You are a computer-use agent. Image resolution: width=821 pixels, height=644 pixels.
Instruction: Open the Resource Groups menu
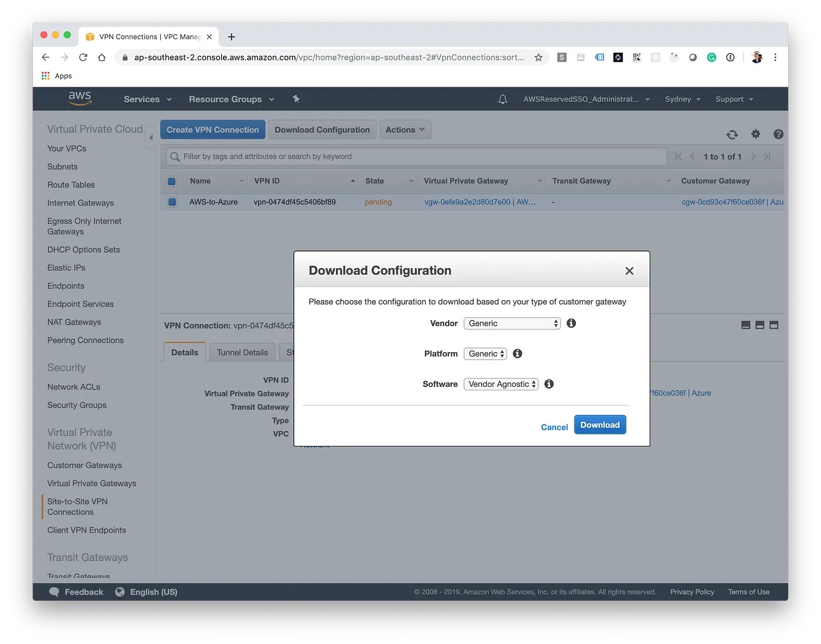click(x=232, y=99)
